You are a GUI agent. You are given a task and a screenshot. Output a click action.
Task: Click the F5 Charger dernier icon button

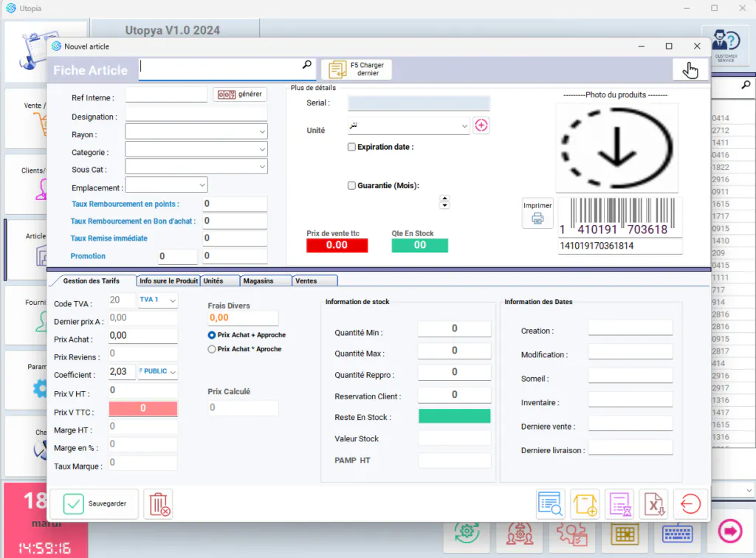(357, 69)
